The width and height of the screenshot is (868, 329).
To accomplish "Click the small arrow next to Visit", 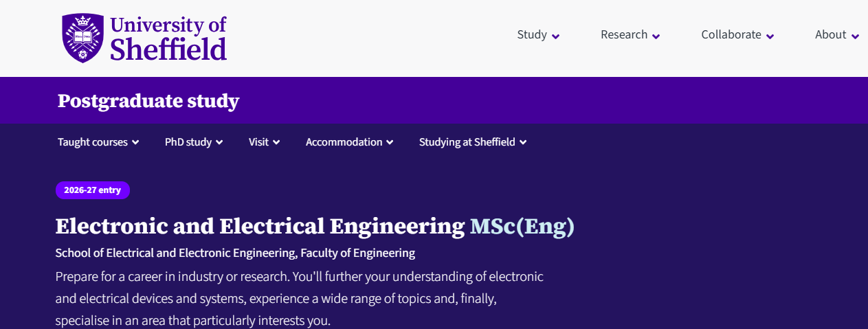I will pos(276,143).
